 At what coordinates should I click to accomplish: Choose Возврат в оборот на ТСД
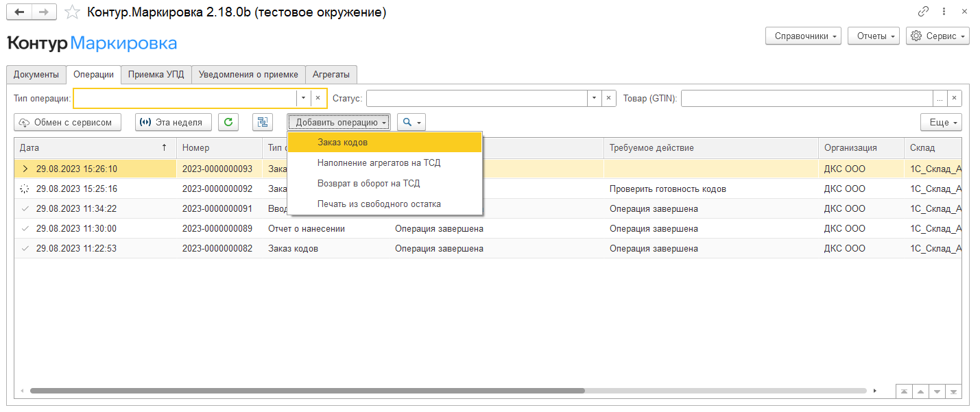pos(385,183)
